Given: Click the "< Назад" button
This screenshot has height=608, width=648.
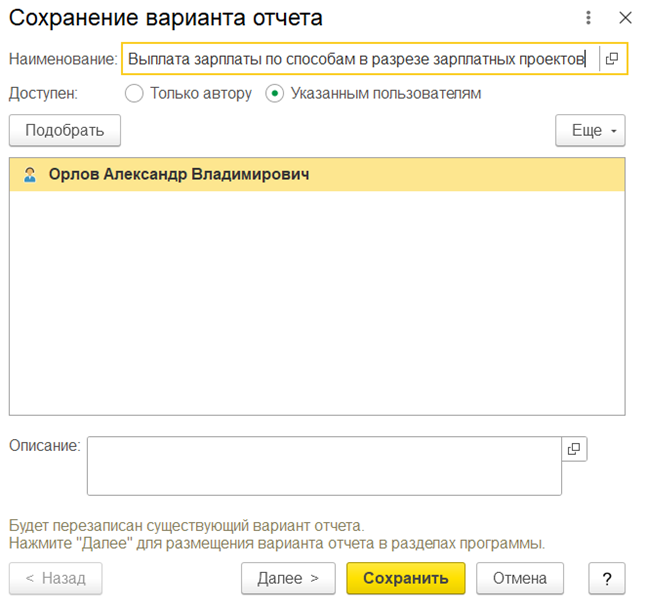Looking at the screenshot, I should coord(55,578).
